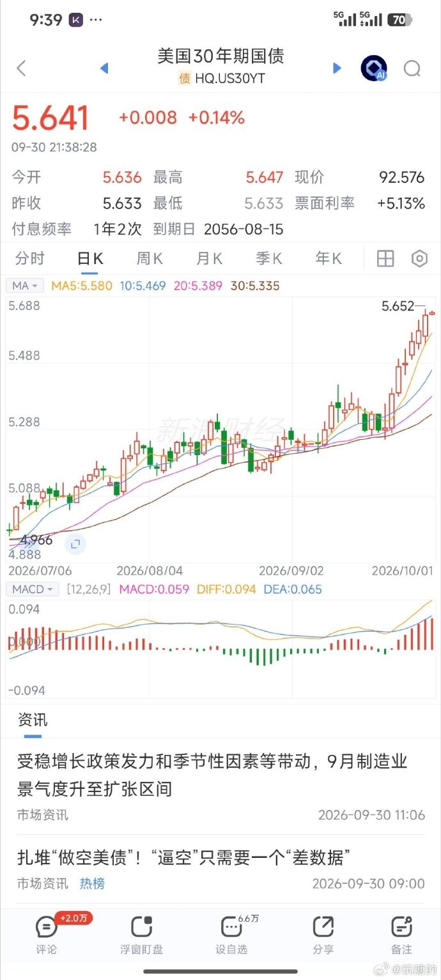Screen dimensions: 441x980
Task: Tap the latest MACD histogram bar
Action: (433, 634)
